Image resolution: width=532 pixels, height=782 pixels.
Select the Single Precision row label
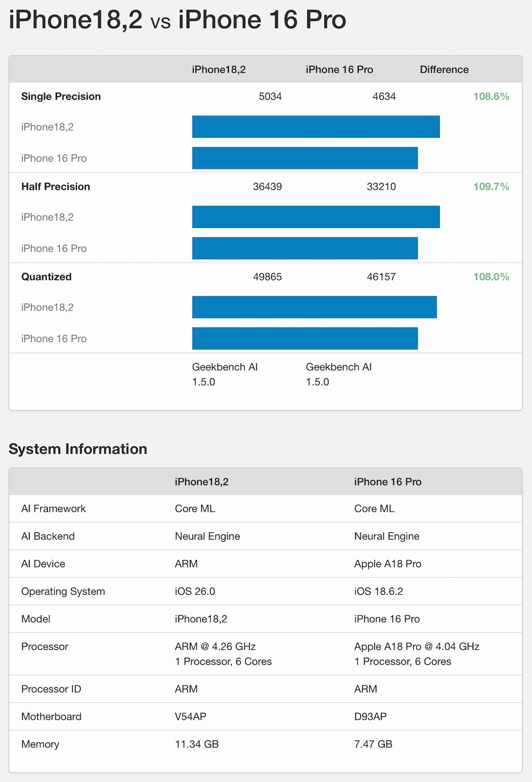[x=61, y=96]
